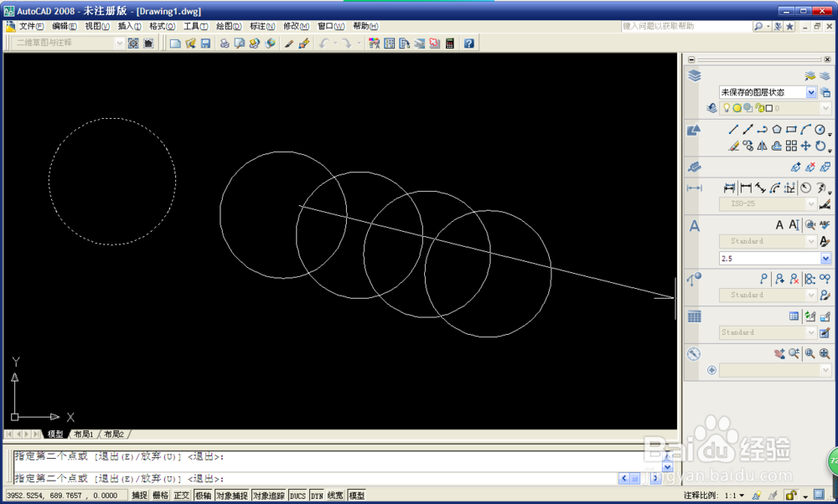Click the command window scroll down arrow
This screenshot has height=504, width=838.
(x=667, y=466)
